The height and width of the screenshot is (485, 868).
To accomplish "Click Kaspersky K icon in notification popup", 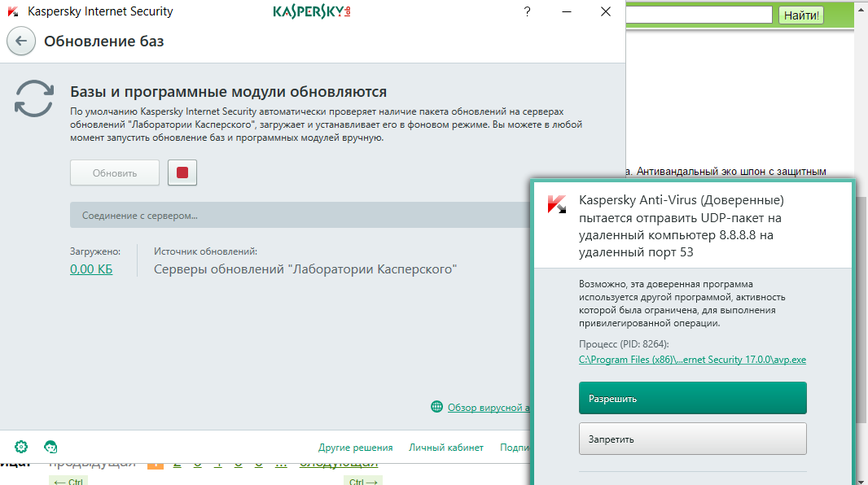I will click(556, 203).
